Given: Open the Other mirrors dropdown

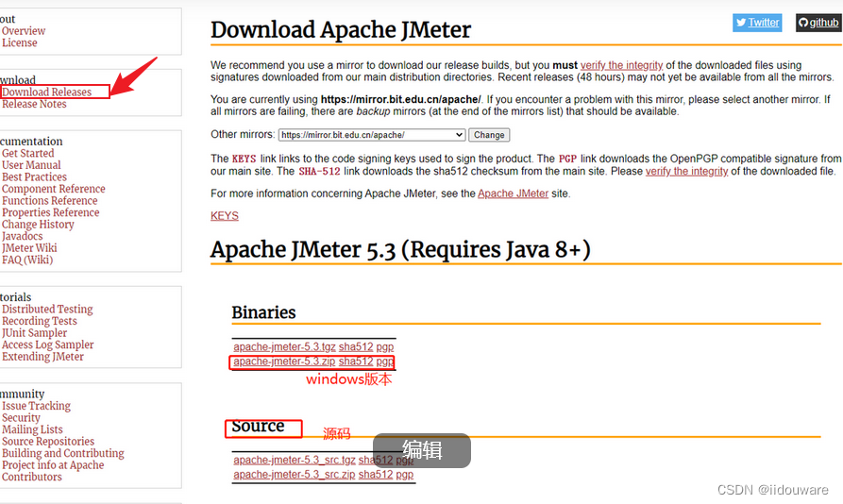Looking at the screenshot, I should pyautogui.click(x=372, y=135).
